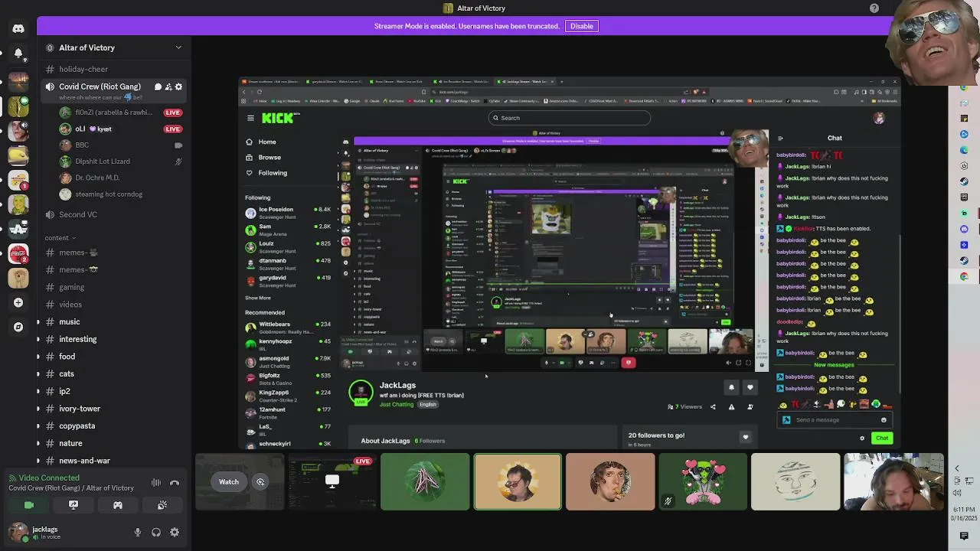Mute microphone in user panel

coord(138,532)
